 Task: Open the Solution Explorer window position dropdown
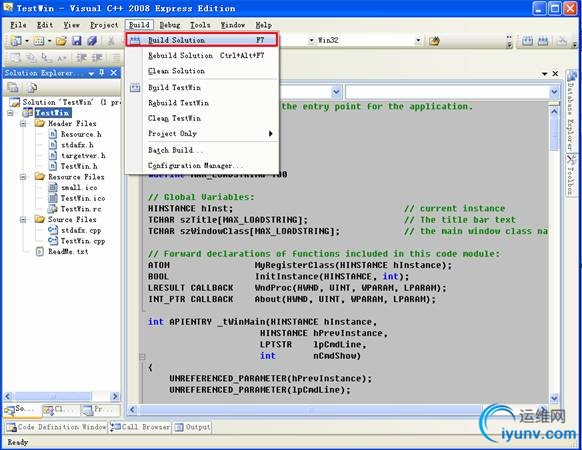click(91, 73)
